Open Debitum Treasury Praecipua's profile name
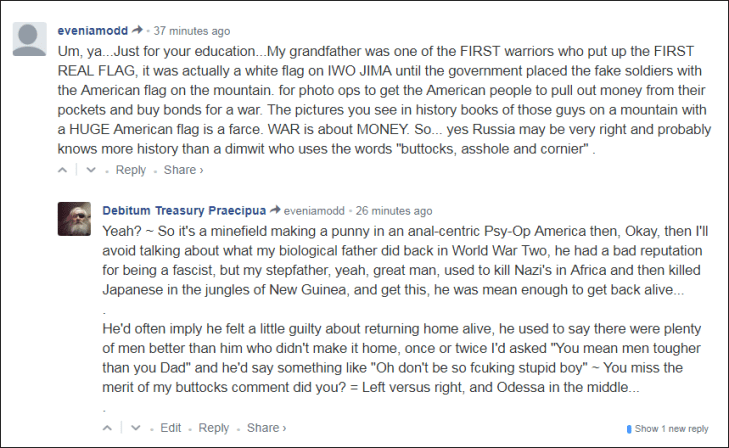The width and height of the screenshot is (729, 448). pyautogui.click(x=184, y=211)
